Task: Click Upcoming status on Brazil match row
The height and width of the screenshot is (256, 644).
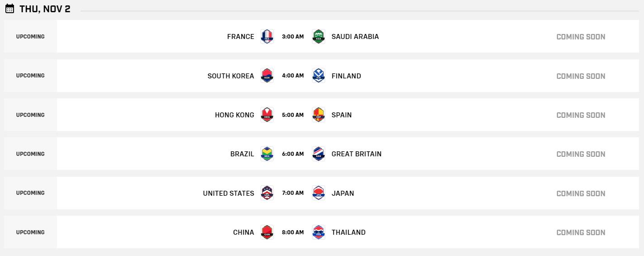Action: pyautogui.click(x=30, y=154)
